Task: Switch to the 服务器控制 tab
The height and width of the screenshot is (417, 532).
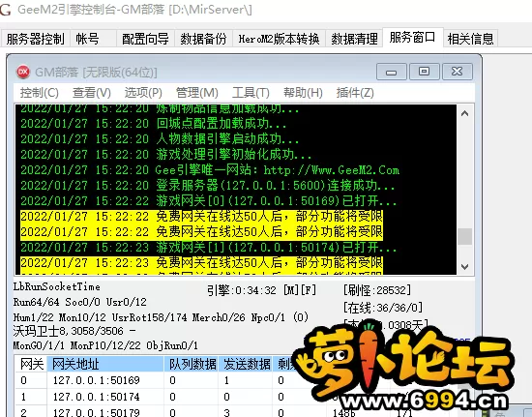Action: (35, 39)
